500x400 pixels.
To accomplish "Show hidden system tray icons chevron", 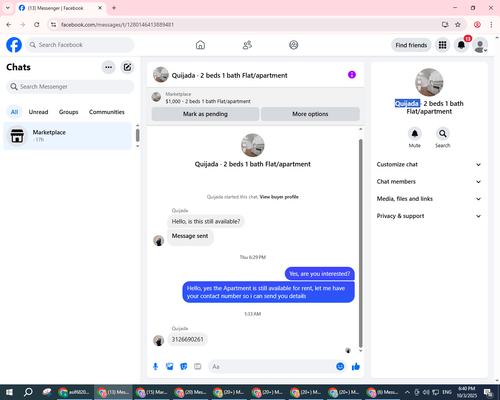I will (x=407, y=392).
